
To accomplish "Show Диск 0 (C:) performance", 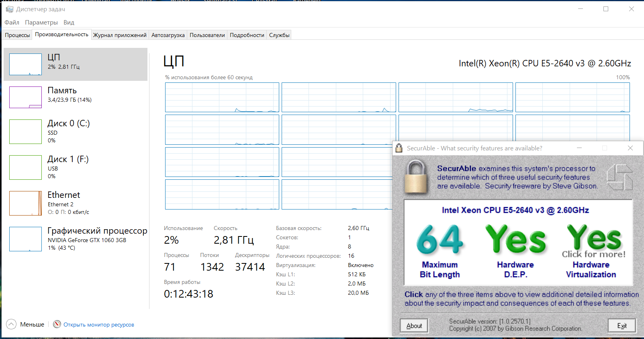I will click(x=76, y=131).
